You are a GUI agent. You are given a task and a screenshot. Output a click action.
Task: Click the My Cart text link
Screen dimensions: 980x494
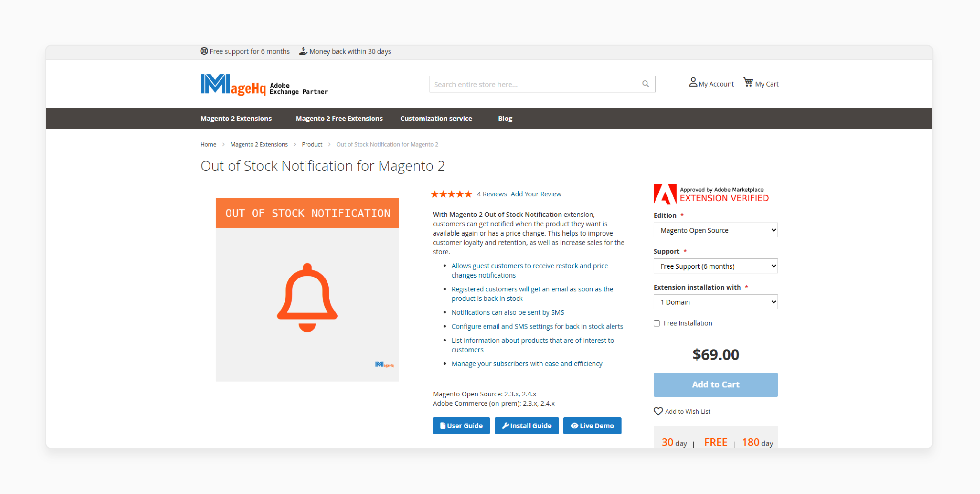click(x=767, y=84)
